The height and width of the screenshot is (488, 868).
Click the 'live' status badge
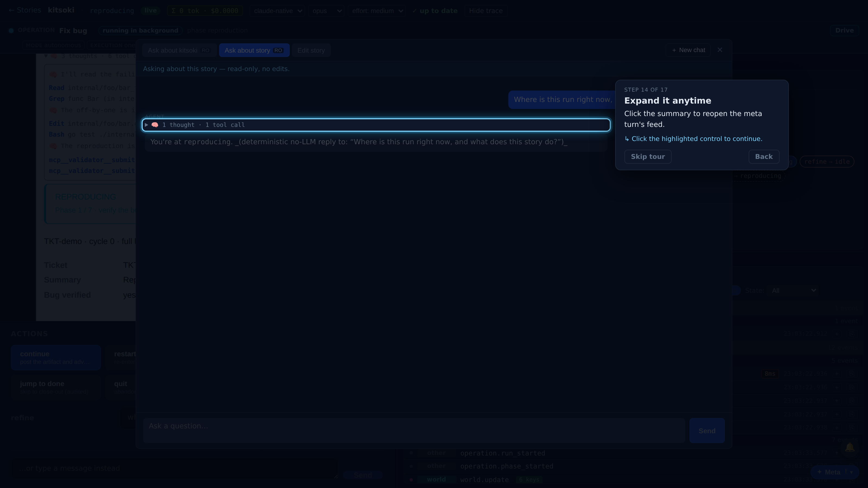point(150,11)
